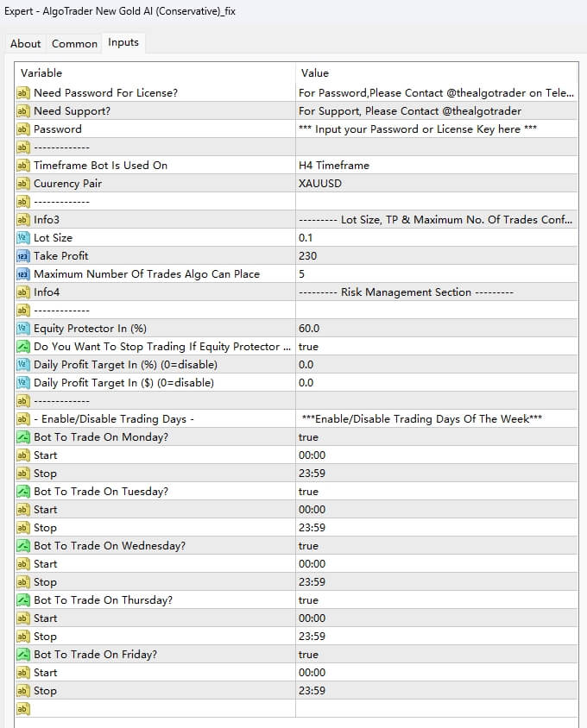The image size is (587, 728).
Task: Switch to the About tab
Action: (x=25, y=43)
